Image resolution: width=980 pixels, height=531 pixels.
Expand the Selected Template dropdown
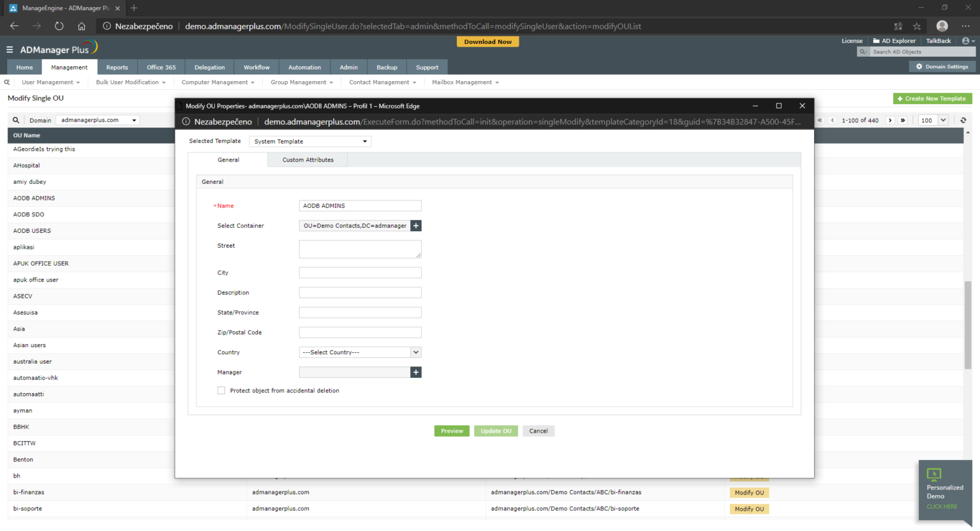(x=310, y=142)
